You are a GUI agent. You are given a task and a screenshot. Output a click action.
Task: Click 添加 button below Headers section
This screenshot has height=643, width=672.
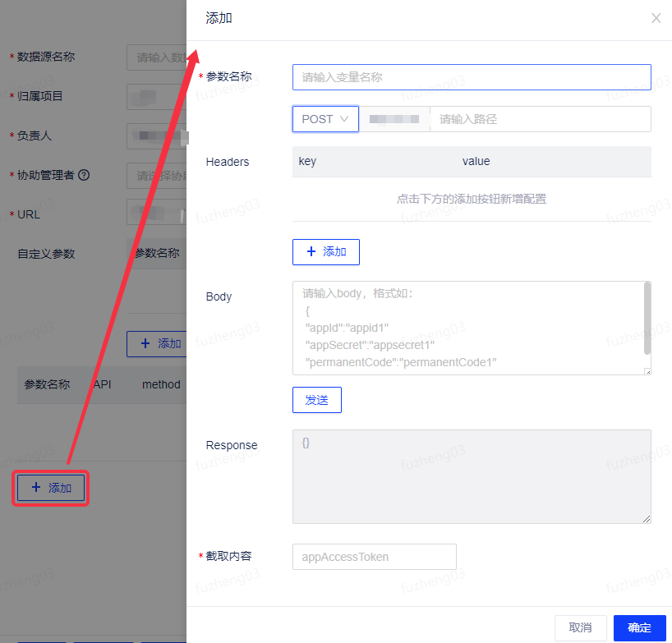click(325, 252)
